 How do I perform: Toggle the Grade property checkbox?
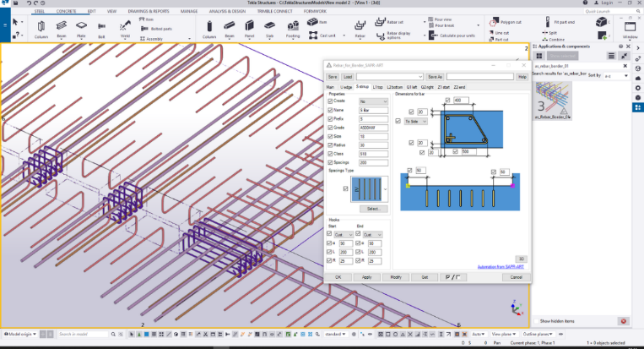pyautogui.click(x=330, y=128)
